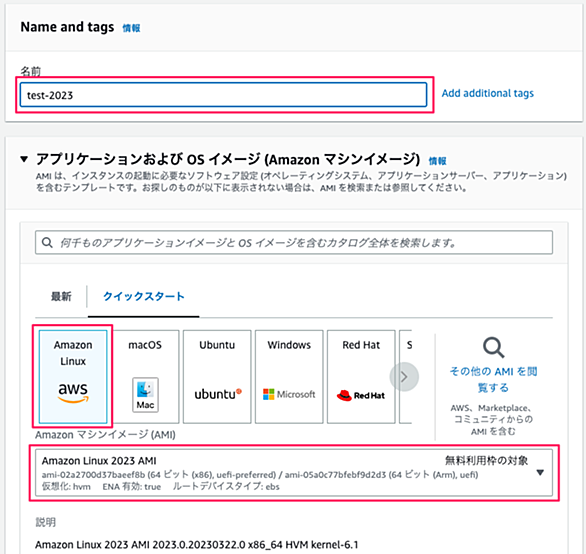Select the Windows Microsoft tile
The width and height of the screenshot is (586, 554).
click(x=289, y=376)
